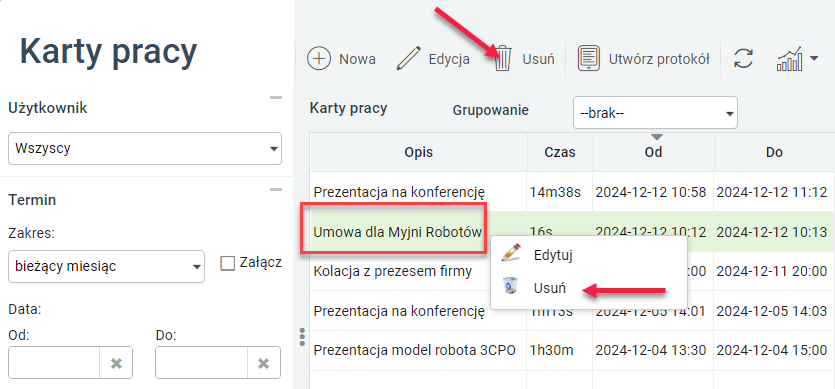The height and width of the screenshot is (389, 835).
Task: Collapse the Termin section
Action: click(276, 189)
